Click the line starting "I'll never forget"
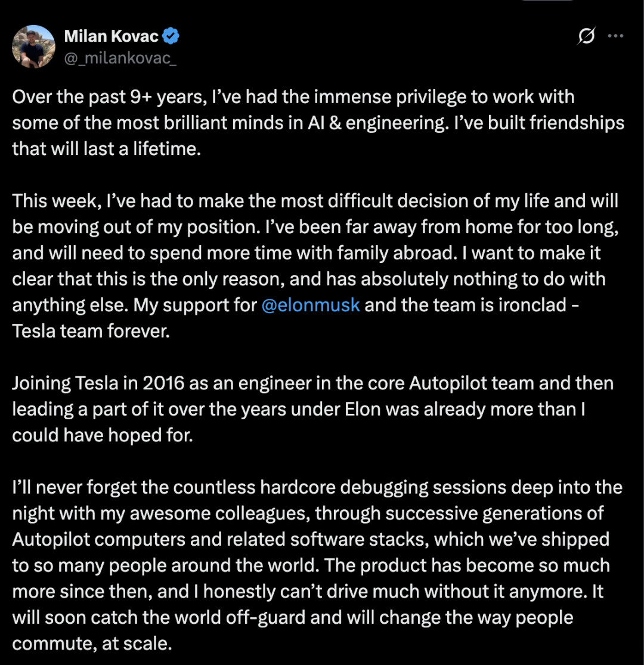Viewport: 644px width, 665px height. (317, 487)
